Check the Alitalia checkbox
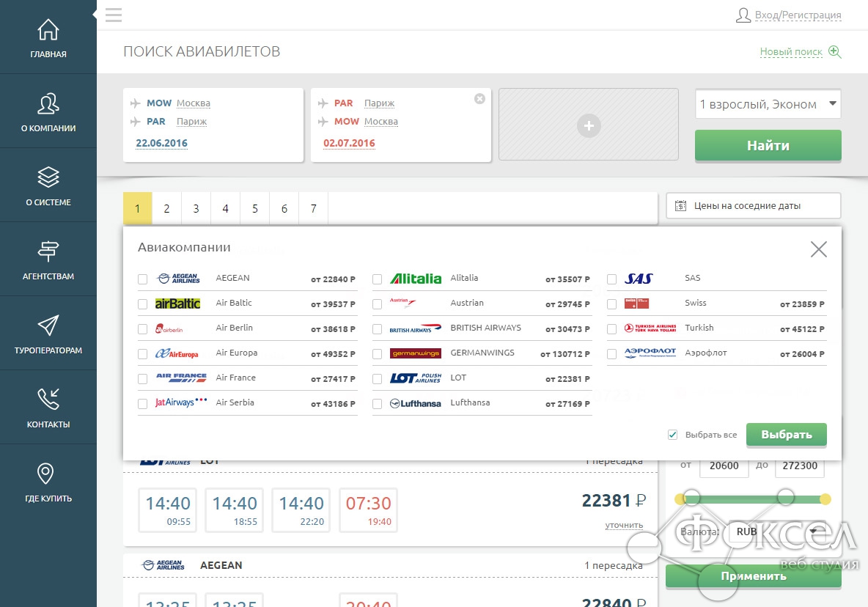This screenshot has width=868, height=607. tap(378, 279)
